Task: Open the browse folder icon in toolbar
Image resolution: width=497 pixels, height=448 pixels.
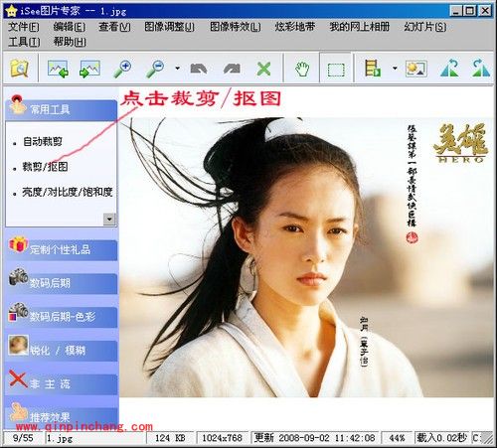Action: pyautogui.click(x=19, y=69)
